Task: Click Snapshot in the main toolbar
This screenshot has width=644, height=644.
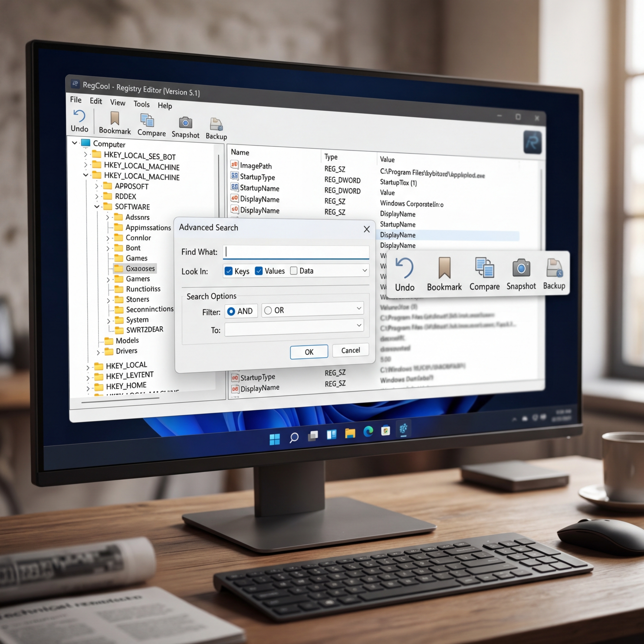Action: click(x=185, y=127)
